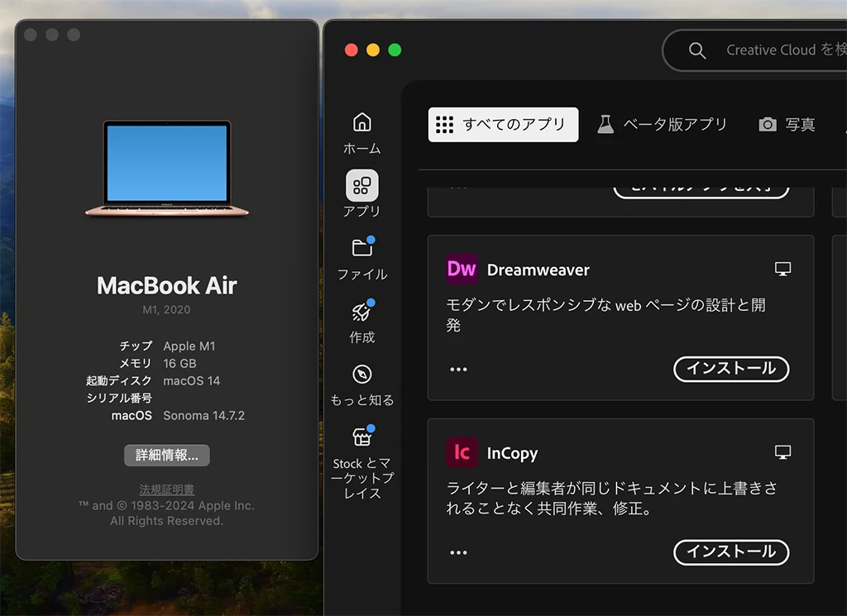Click the 'macOS 14' startup disk value

[192, 380]
